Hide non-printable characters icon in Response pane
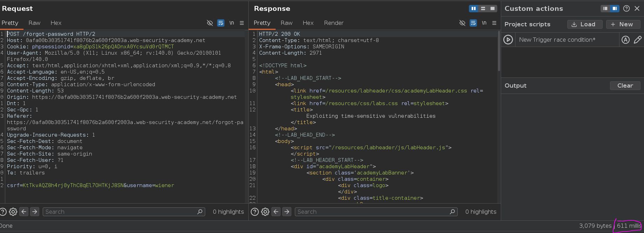The image size is (644, 233). (x=462, y=23)
